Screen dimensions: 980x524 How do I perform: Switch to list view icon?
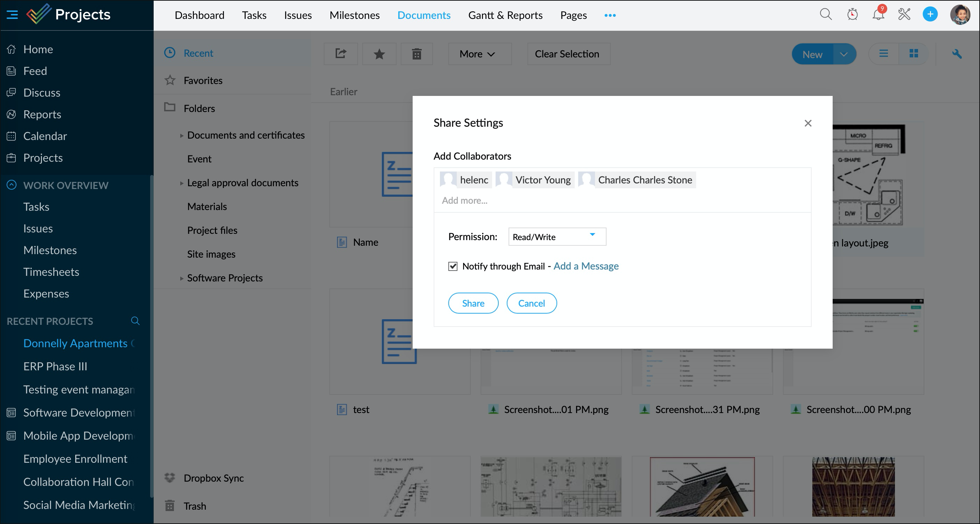coord(883,54)
